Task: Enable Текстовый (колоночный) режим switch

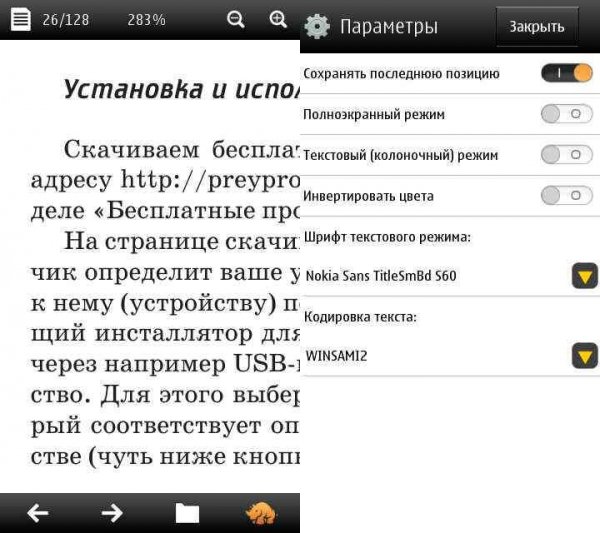Action: click(x=567, y=155)
